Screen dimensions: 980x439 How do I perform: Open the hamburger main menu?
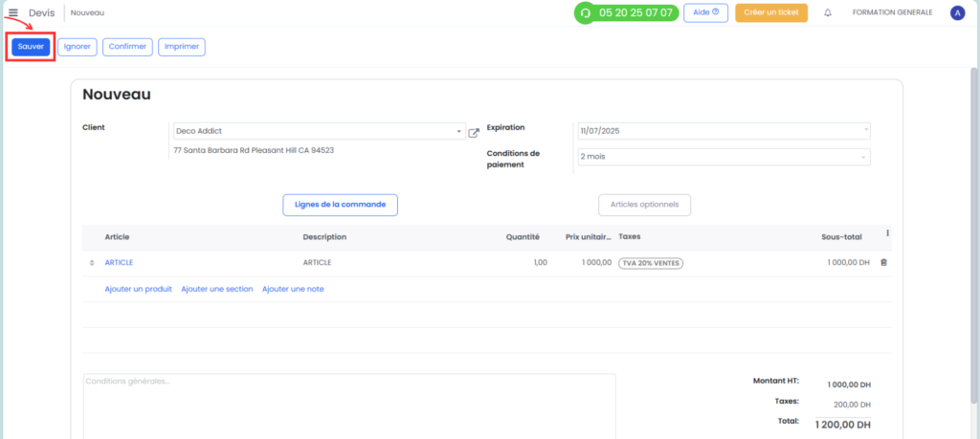pos(13,12)
